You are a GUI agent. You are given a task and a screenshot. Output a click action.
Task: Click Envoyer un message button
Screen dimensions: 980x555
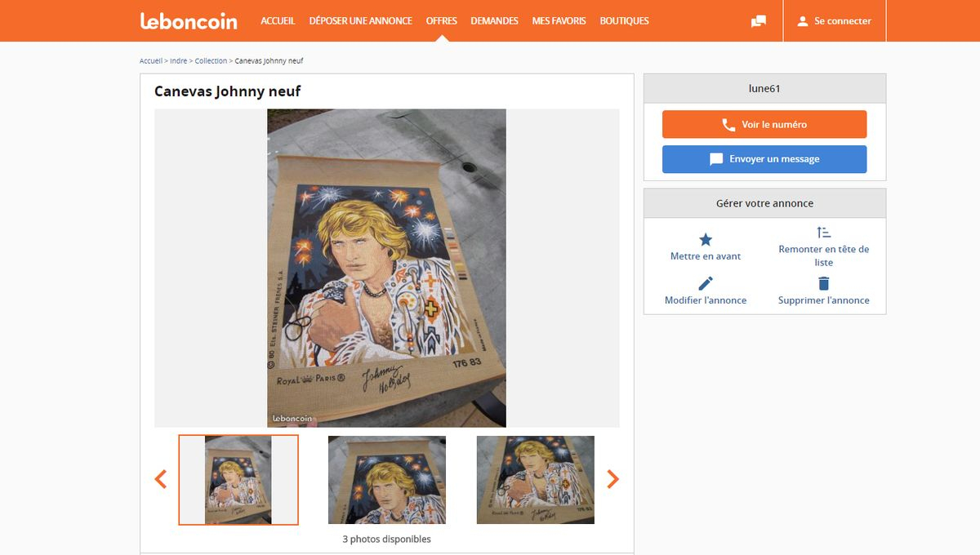click(764, 159)
